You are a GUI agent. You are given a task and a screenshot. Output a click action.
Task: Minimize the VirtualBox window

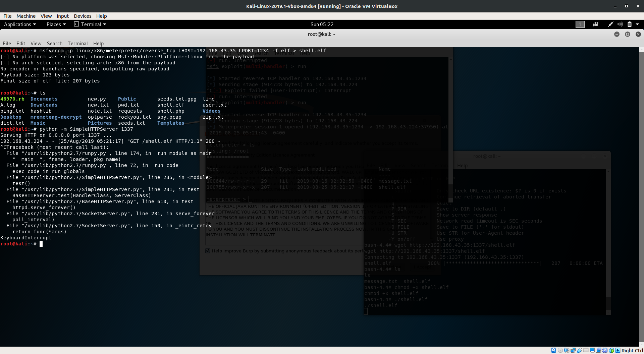tap(615, 6)
